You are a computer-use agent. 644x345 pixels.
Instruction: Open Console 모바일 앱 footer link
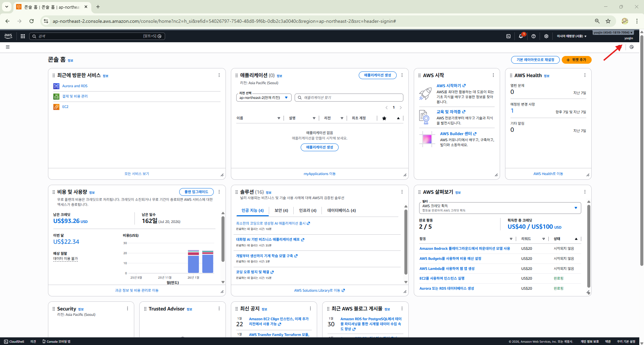56,342
